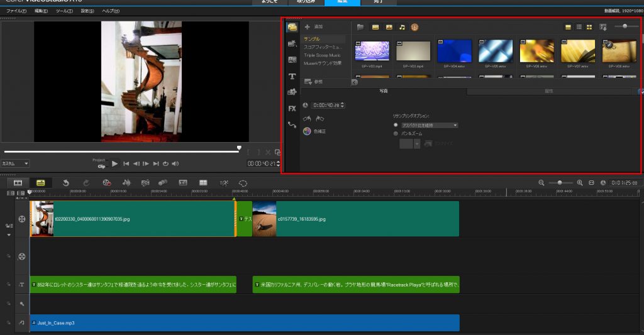Open the ファイル menu
The width and height of the screenshot is (644, 335).
coord(15,11)
